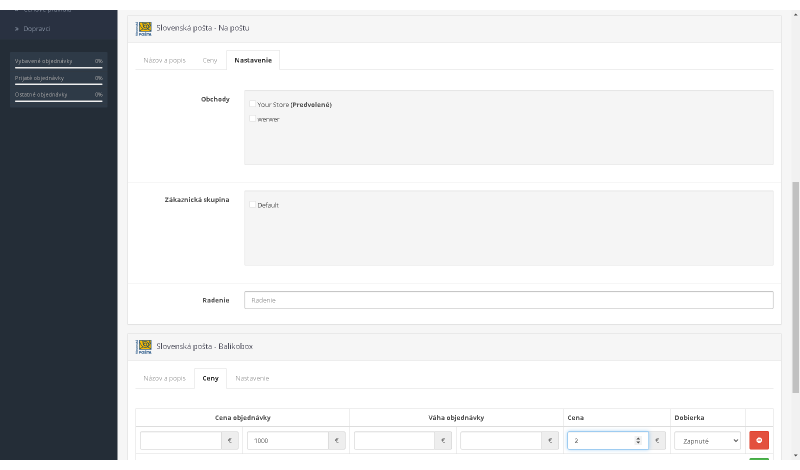Check the Your Store (Predvolené) checkbox
The height and width of the screenshot is (470, 800).
click(x=253, y=104)
